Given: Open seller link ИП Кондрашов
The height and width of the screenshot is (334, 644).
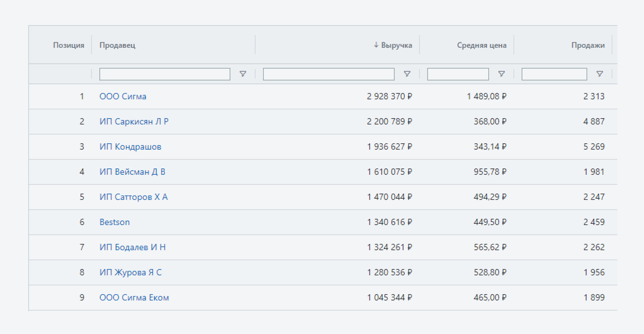Looking at the screenshot, I should click(130, 147).
